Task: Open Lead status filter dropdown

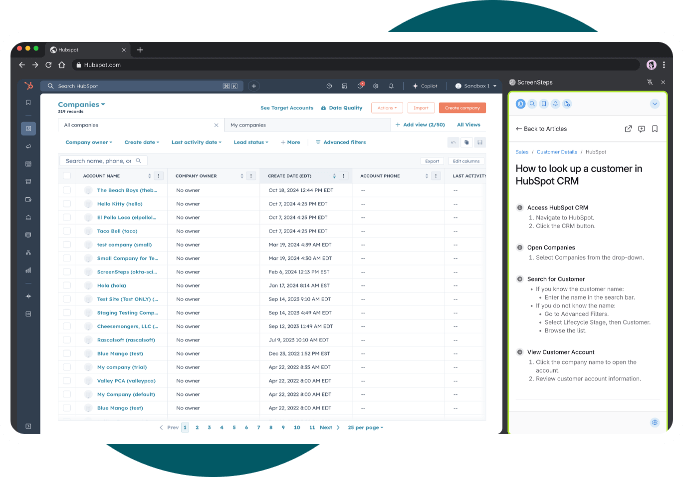Action: [x=251, y=142]
